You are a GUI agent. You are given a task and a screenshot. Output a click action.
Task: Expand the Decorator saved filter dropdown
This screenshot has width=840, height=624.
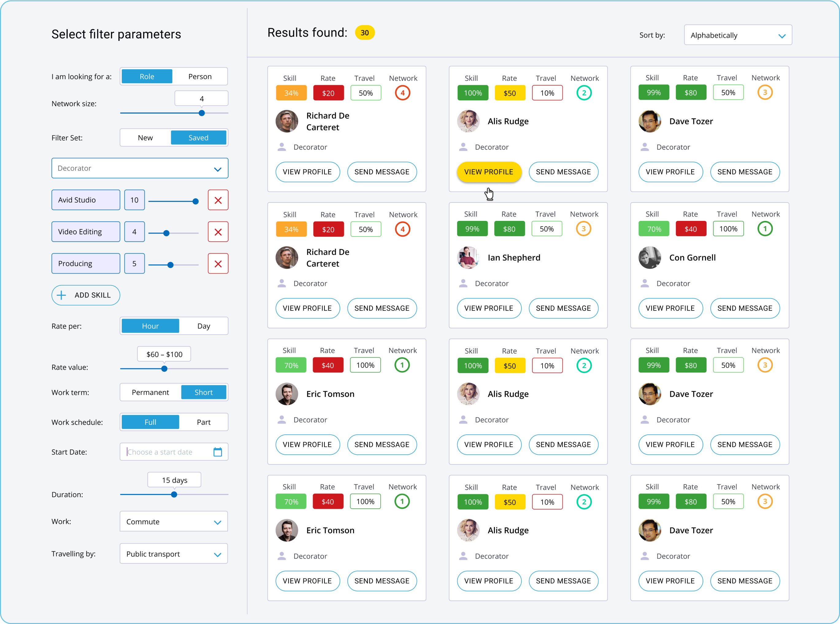[x=140, y=168]
